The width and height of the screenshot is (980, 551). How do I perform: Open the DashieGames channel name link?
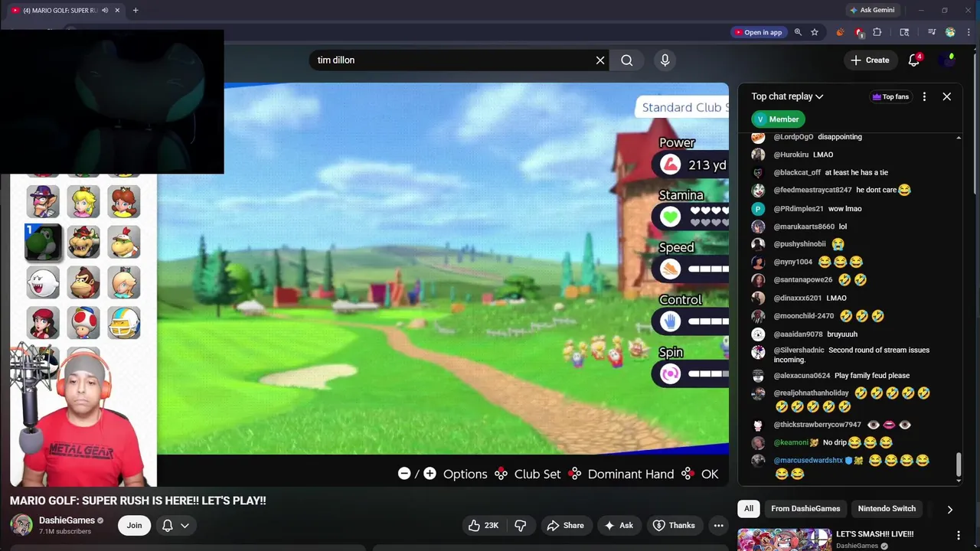67,520
